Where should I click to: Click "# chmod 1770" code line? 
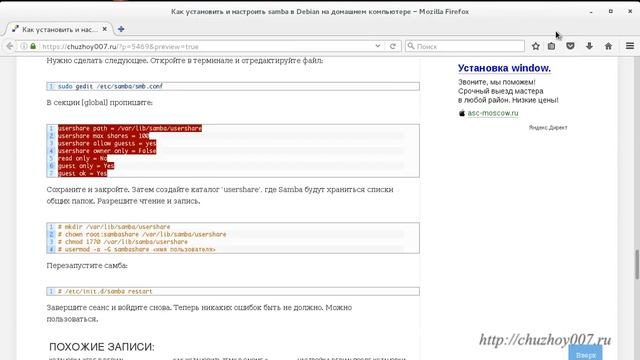[x=122, y=242]
